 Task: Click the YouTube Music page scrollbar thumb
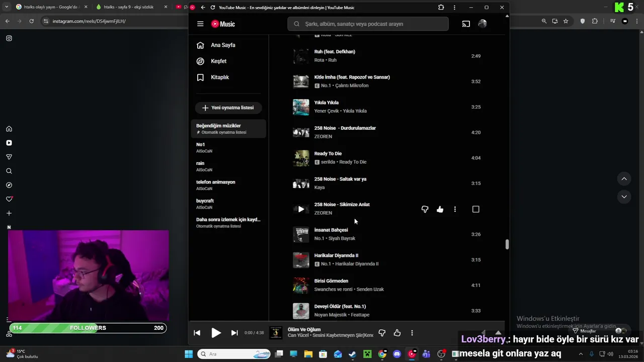tap(507, 244)
